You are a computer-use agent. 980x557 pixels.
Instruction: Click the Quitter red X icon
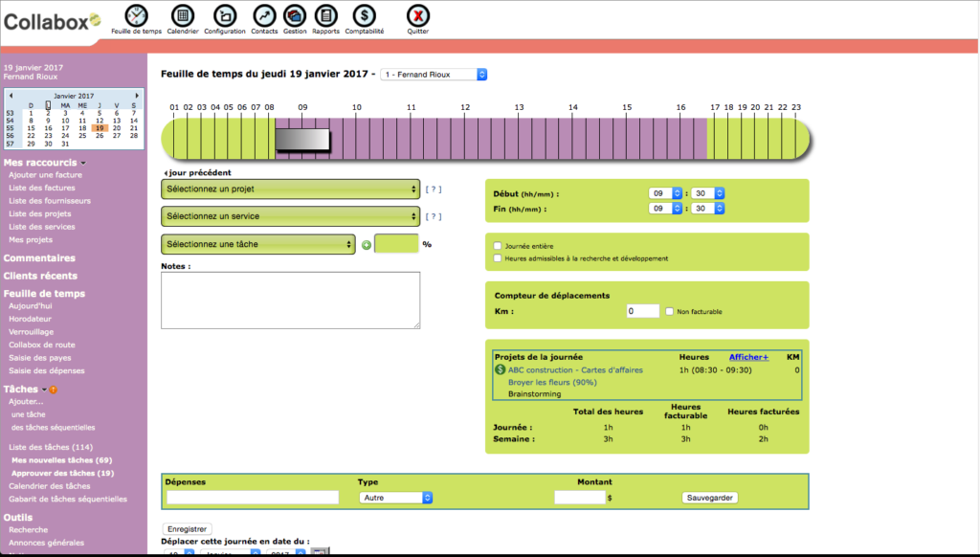tap(417, 15)
